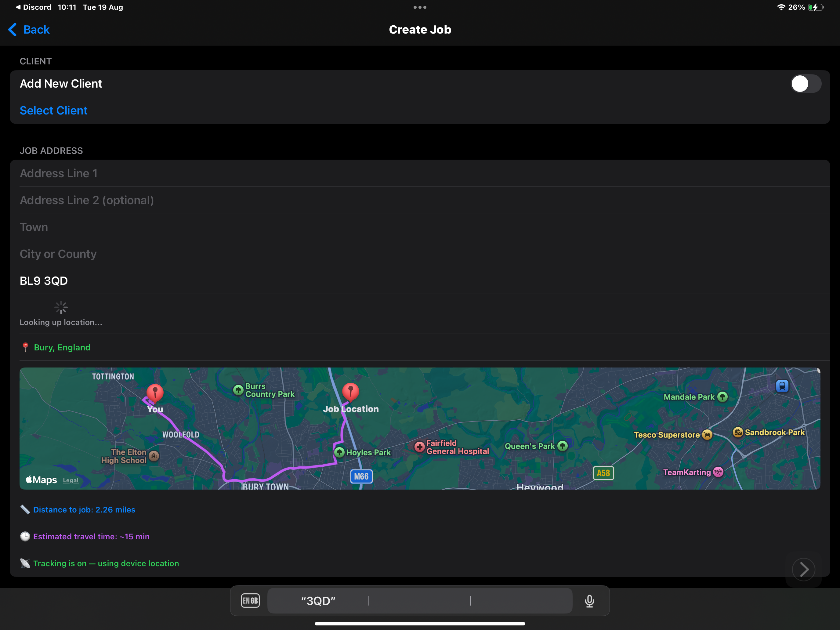Viewport: 840px width, 630px height.
Task: Tap the ruler icon beside distance
Action: [25, 510]
